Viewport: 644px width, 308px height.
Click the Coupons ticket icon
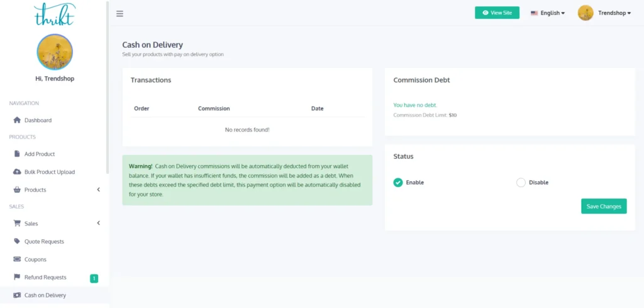tap(17, 260)
